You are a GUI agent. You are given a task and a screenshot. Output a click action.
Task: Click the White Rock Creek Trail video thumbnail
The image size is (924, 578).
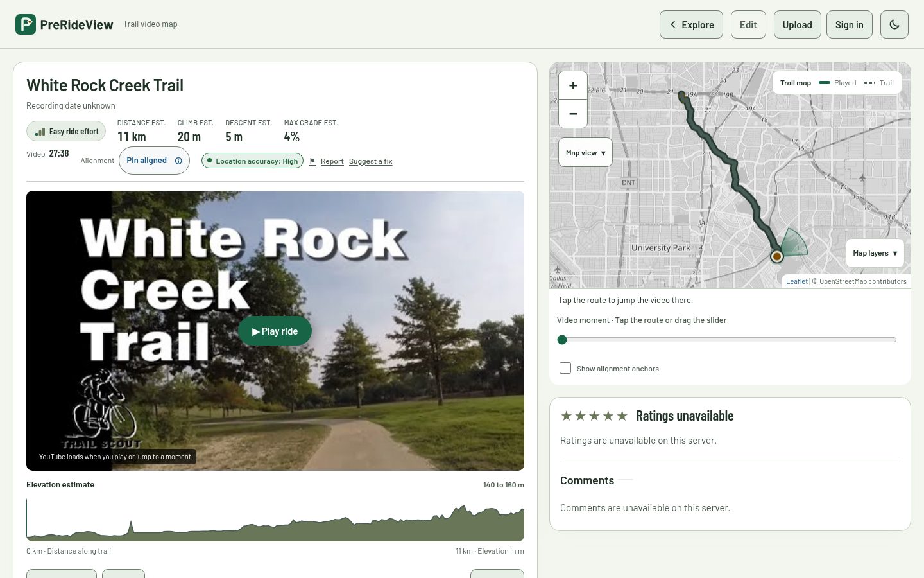pyautogui.click(x=275, y=331)
